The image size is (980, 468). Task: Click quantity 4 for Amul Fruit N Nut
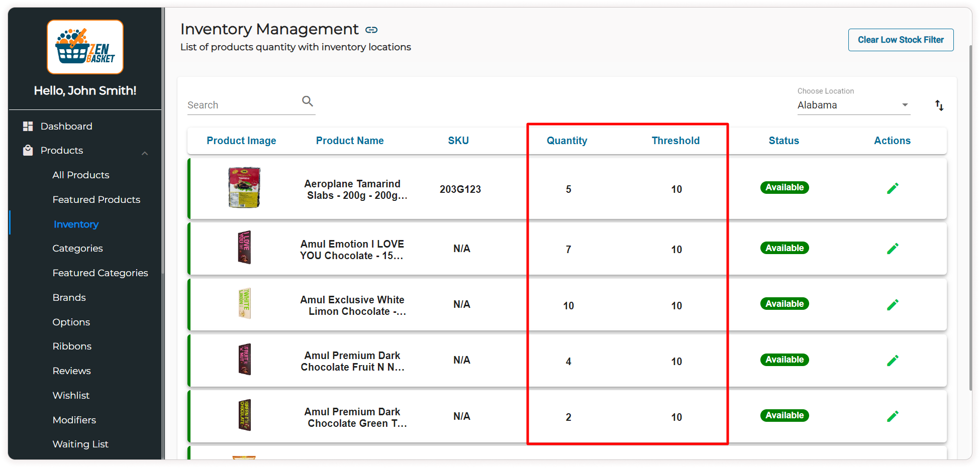568,362
